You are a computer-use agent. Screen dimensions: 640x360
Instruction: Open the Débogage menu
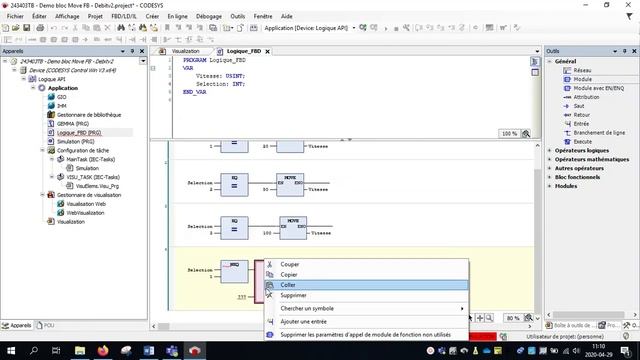click(209, 16)
